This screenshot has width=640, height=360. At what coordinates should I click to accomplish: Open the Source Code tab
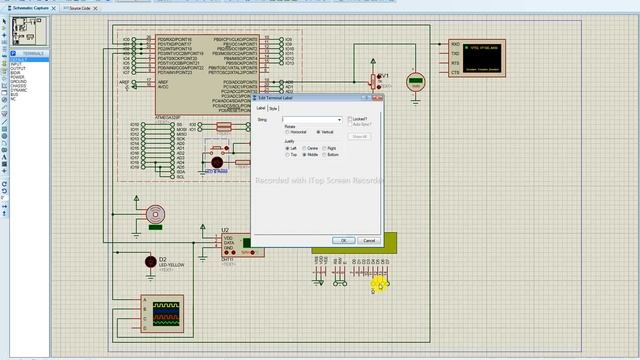80,8
